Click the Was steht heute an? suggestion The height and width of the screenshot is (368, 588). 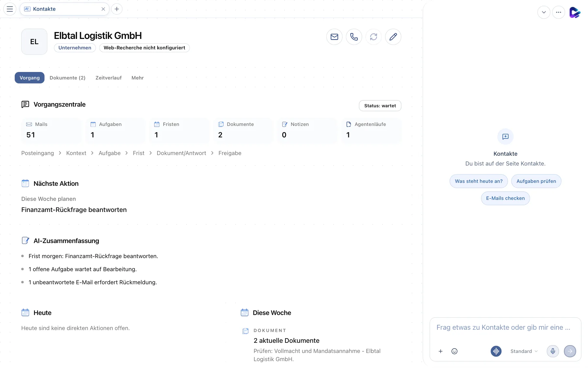pos(479,181)
